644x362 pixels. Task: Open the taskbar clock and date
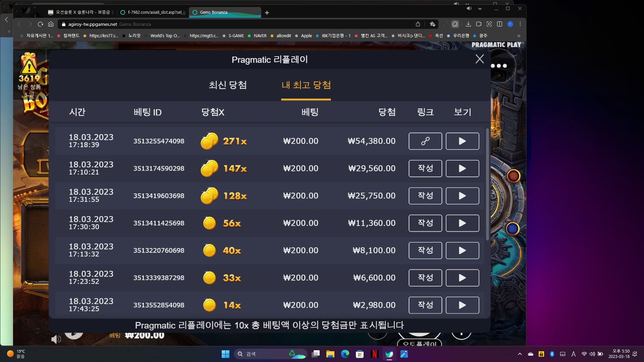point(619,354)
